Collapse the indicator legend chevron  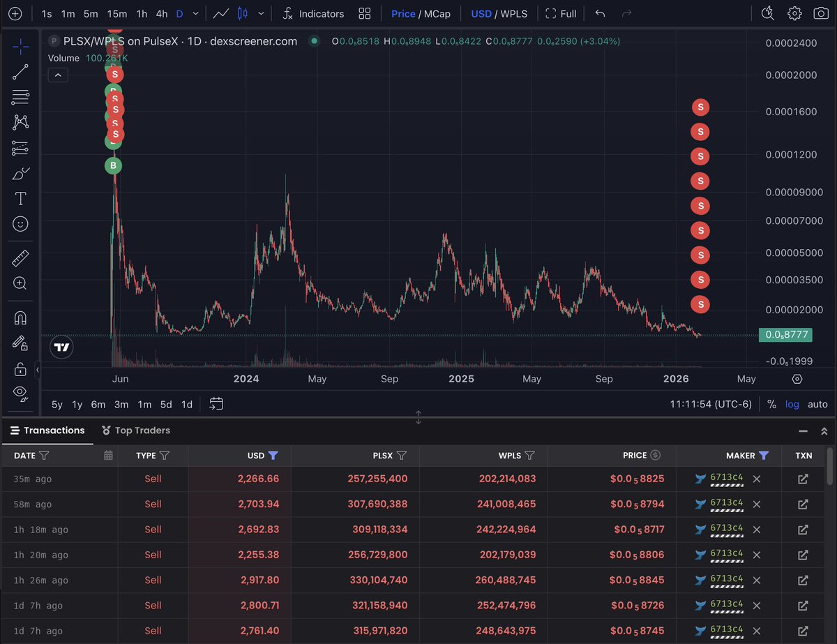[58, 75]
